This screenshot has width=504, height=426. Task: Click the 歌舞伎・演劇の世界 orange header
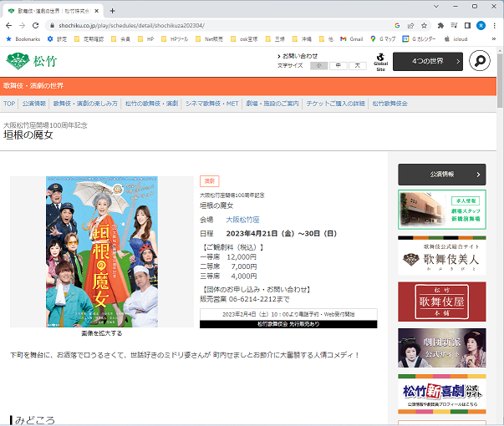[33, 86]
